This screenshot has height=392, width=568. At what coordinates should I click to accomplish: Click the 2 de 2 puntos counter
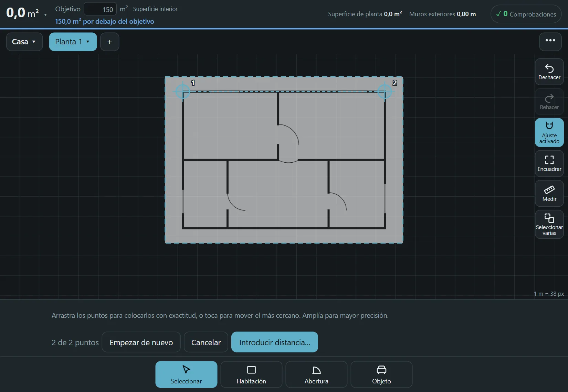(75, 342)
